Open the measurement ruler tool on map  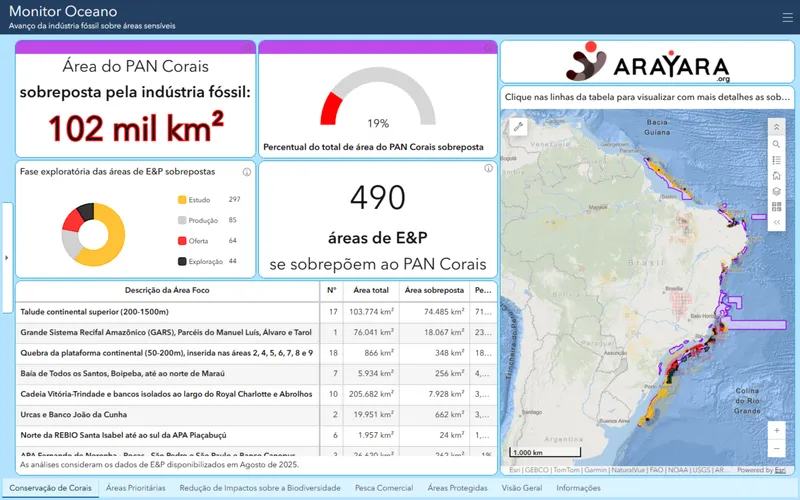tap(518, 127)
